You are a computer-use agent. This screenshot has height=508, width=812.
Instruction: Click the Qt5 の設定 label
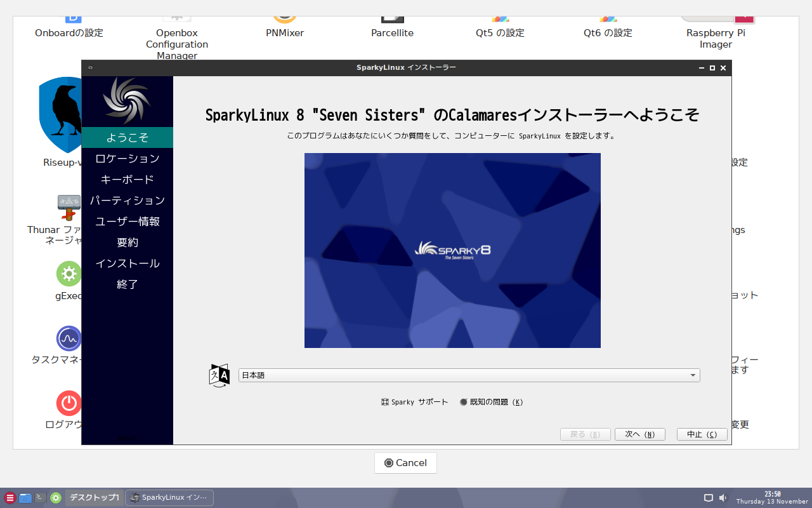pos(500,33)
